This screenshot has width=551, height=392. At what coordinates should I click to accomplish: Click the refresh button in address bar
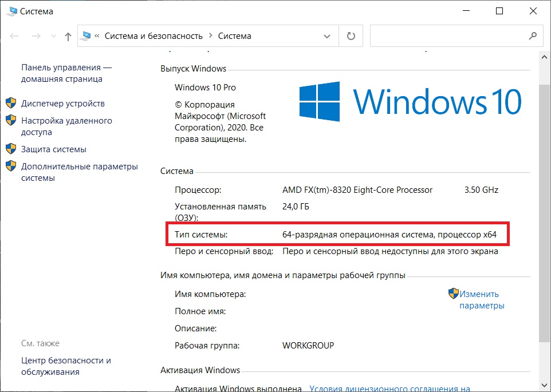pos(351,36)
